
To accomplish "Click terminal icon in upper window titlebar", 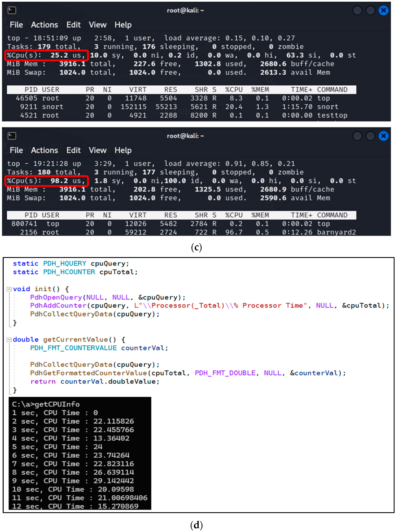I will (x=12, y=10).
